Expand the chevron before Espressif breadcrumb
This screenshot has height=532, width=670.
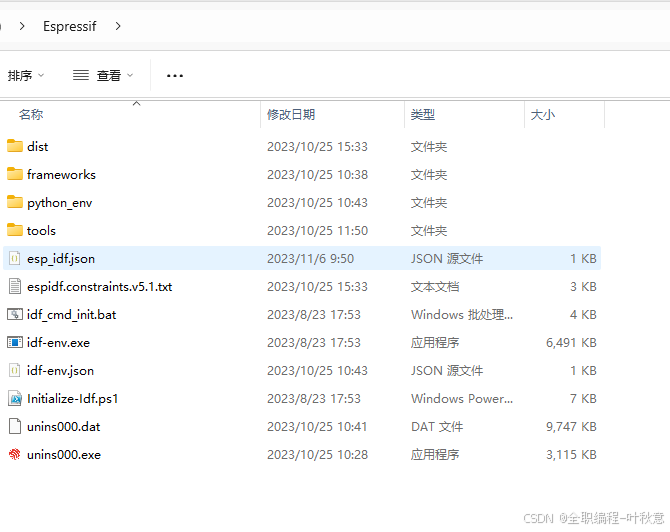coord(22,26)
